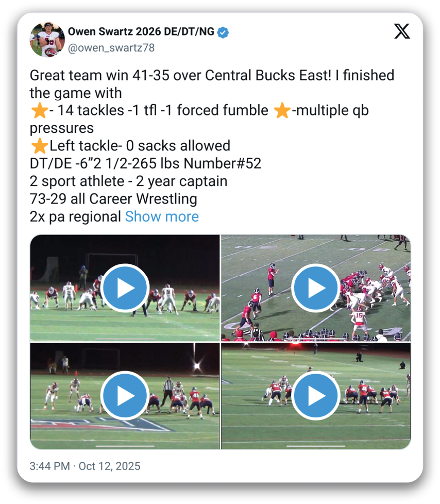
Task: Click the X logo icon
Action: [402, 31]
